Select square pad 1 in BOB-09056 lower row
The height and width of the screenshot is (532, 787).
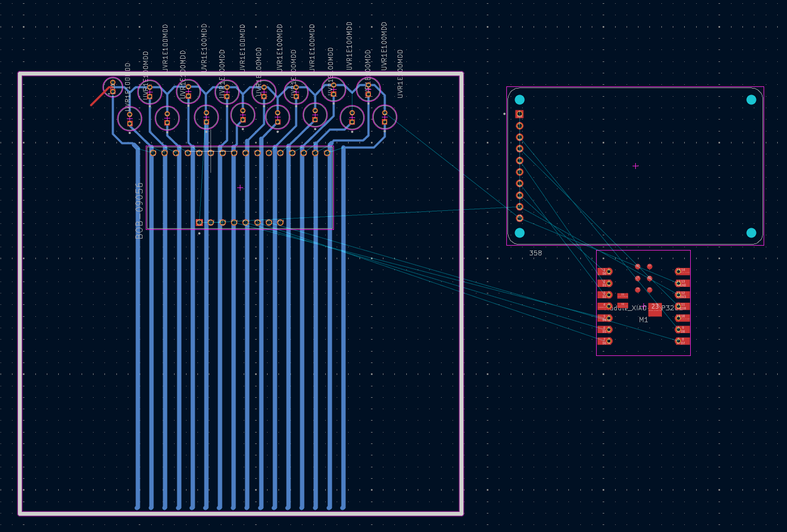(199, 222)
